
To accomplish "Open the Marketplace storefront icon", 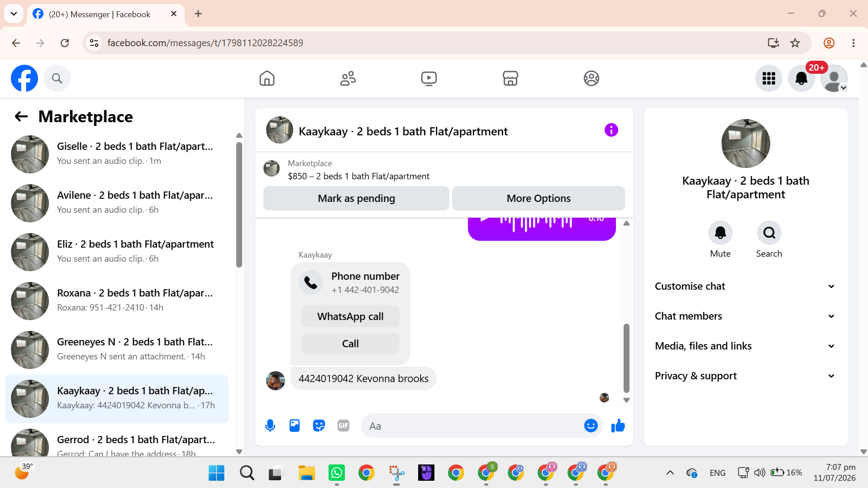I will 510,78.
